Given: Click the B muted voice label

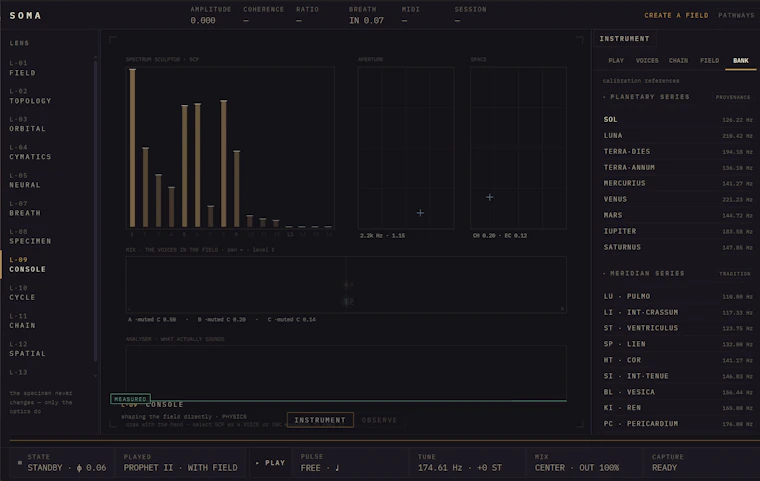Looking at the screenshot, I should [222, 320].
